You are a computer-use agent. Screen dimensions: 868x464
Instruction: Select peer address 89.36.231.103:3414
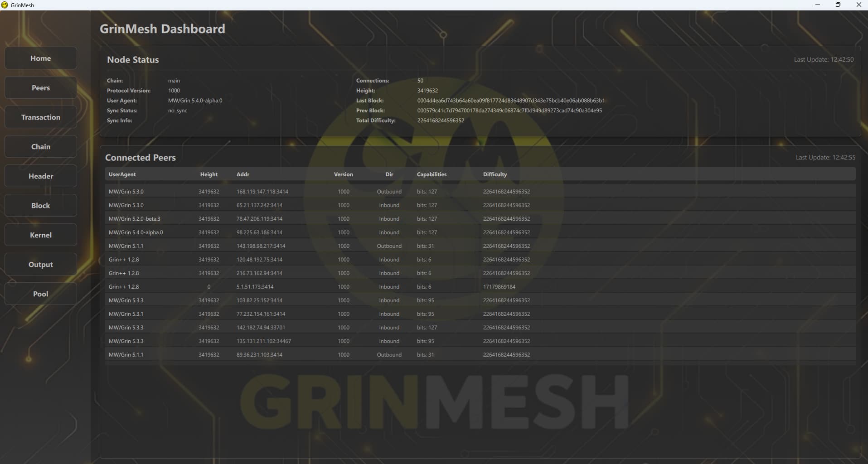click(x=259, y=355)
